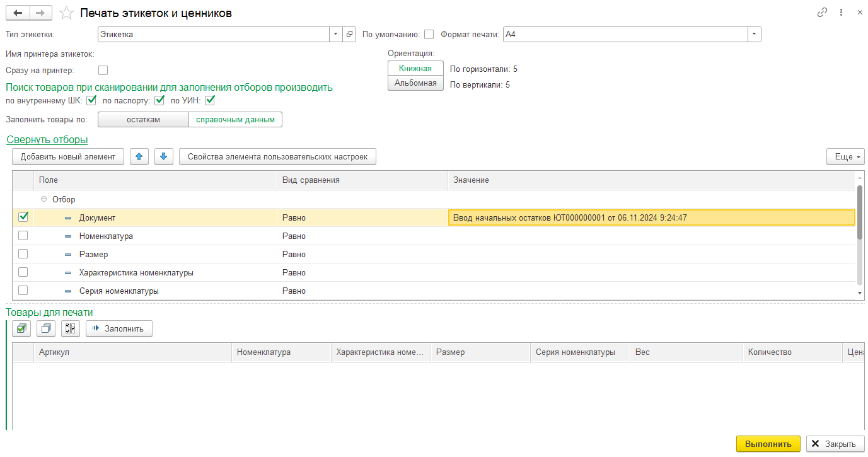Check all rows in Товары для печати

pyautogui.click(x=22, y=328)
